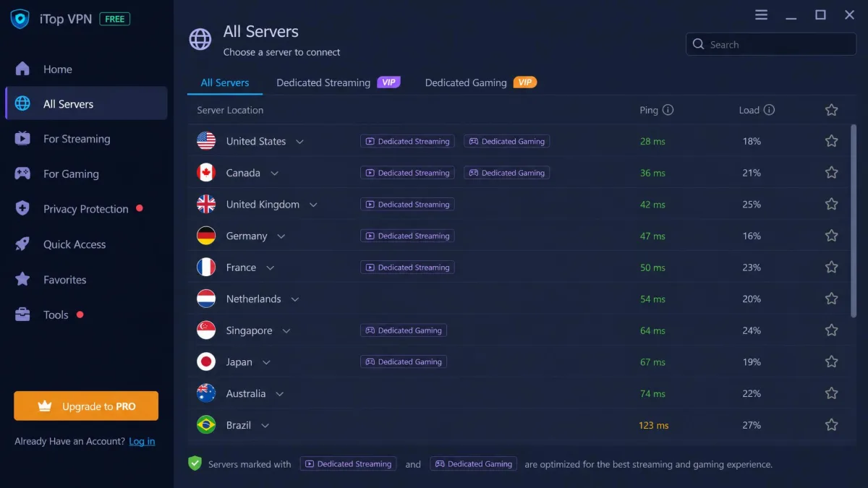This screenshot has width=868, height=488.
Task: Expand the Canada server list chevron
Action: (274, 174)
